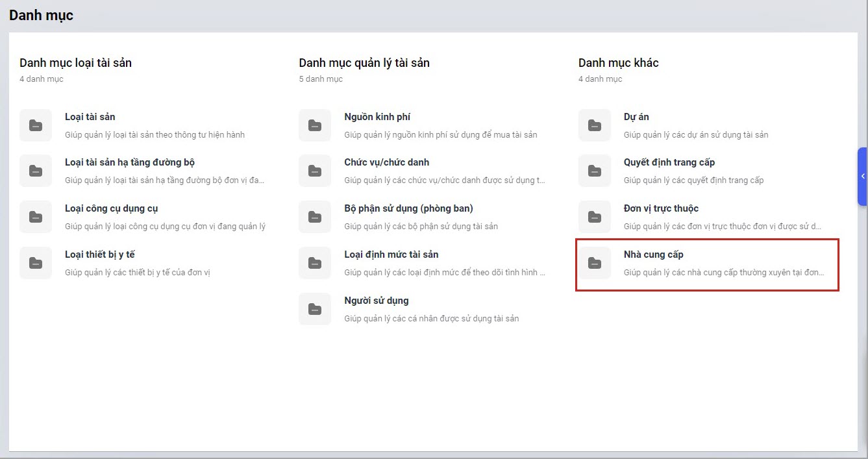The width and height of the screenshot is (868, 459).
Task: Click folder icon for Loại tài sản hạ tầng đường bộ
Action: 36,171
